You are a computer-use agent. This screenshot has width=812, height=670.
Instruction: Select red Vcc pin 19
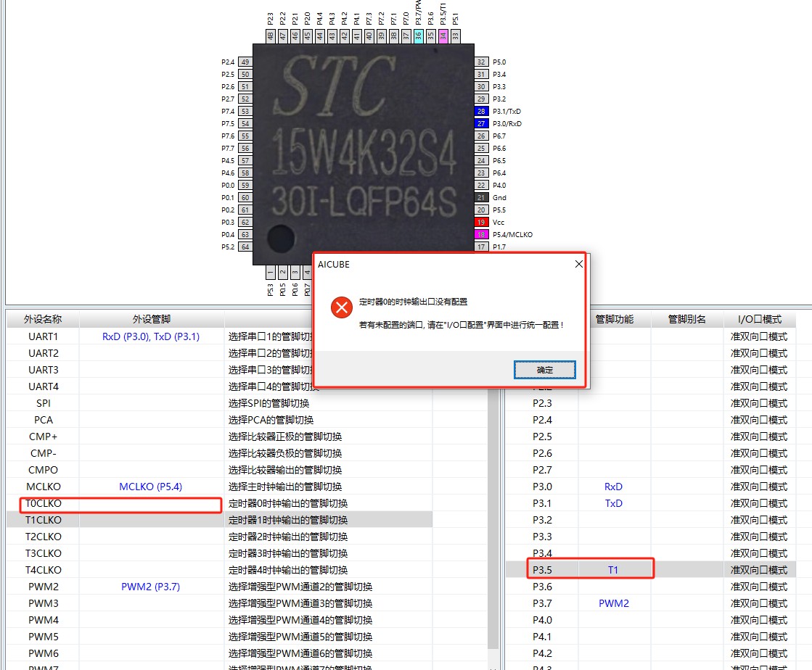pos(481,222)
